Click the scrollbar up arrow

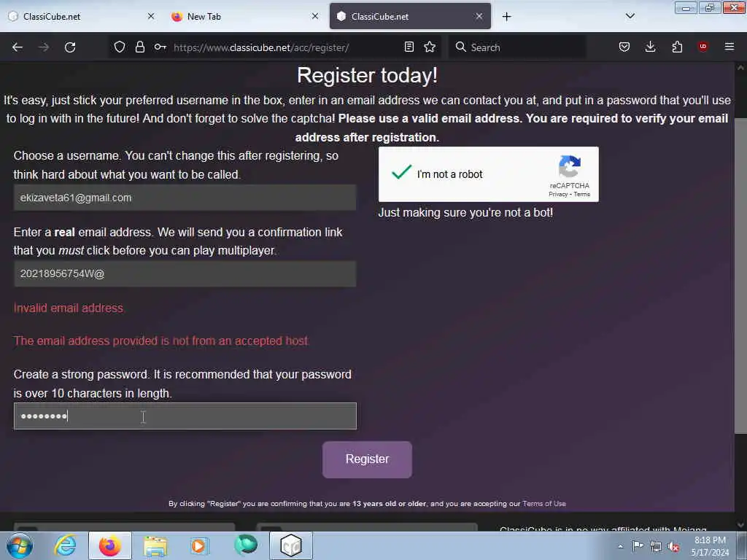tap(740, 68)
